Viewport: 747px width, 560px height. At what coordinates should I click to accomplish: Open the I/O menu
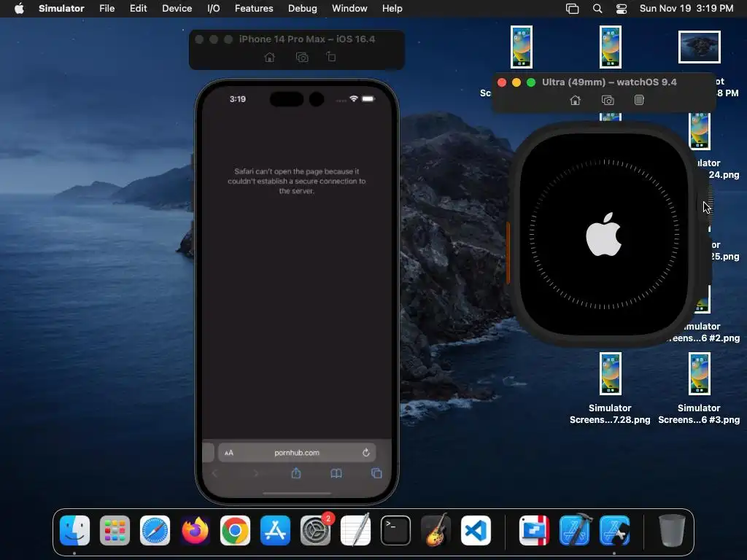click(214, 9)
